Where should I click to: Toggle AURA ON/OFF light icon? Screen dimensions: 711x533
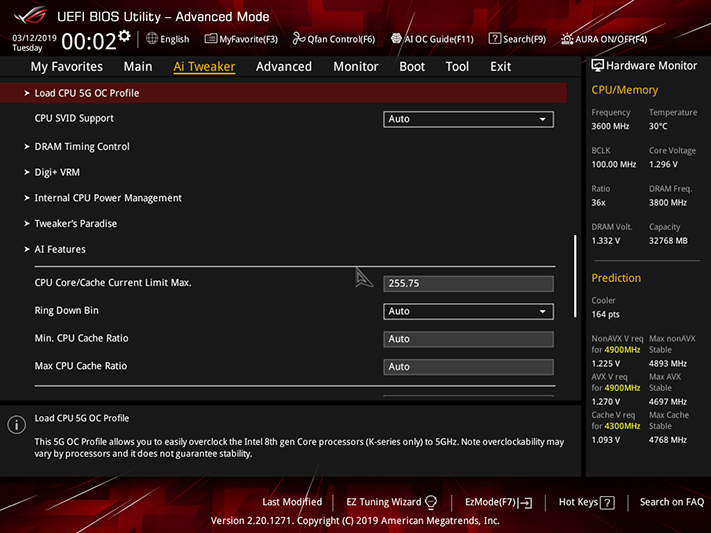[x=567, y=39]
